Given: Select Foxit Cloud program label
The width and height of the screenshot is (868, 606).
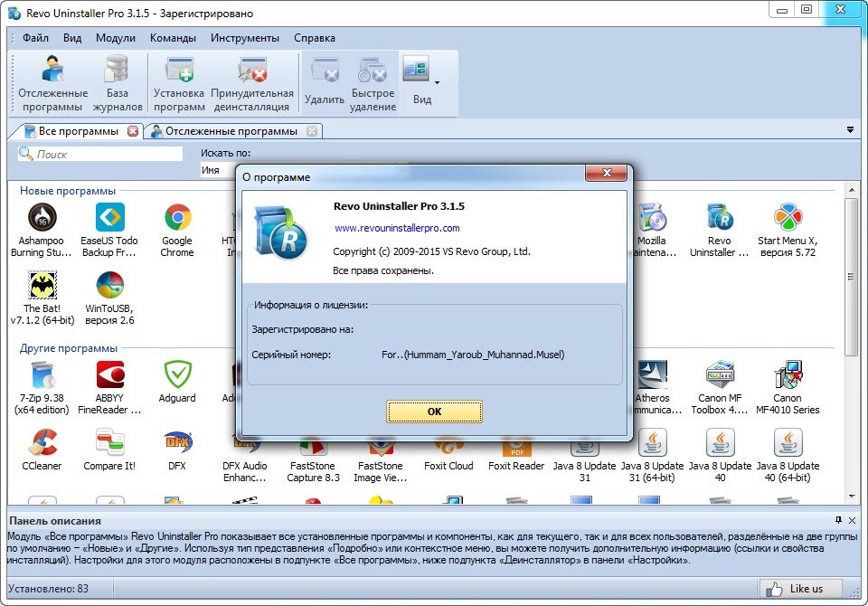Looking at the screenshot, I should coord(448,466).
